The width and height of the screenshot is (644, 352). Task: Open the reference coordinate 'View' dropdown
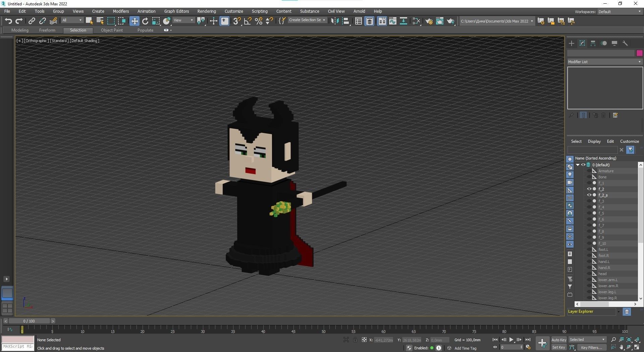pyautogui.click(x=183, y=20)
